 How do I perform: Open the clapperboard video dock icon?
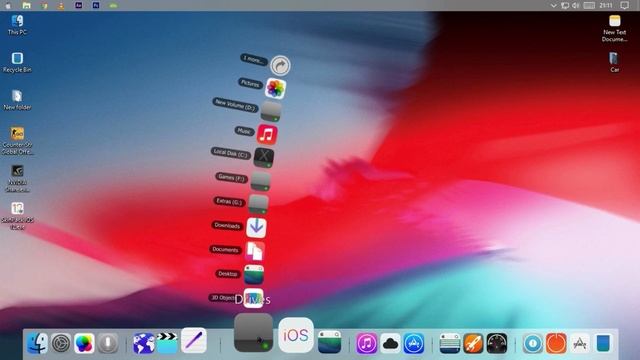click(167, 343)
